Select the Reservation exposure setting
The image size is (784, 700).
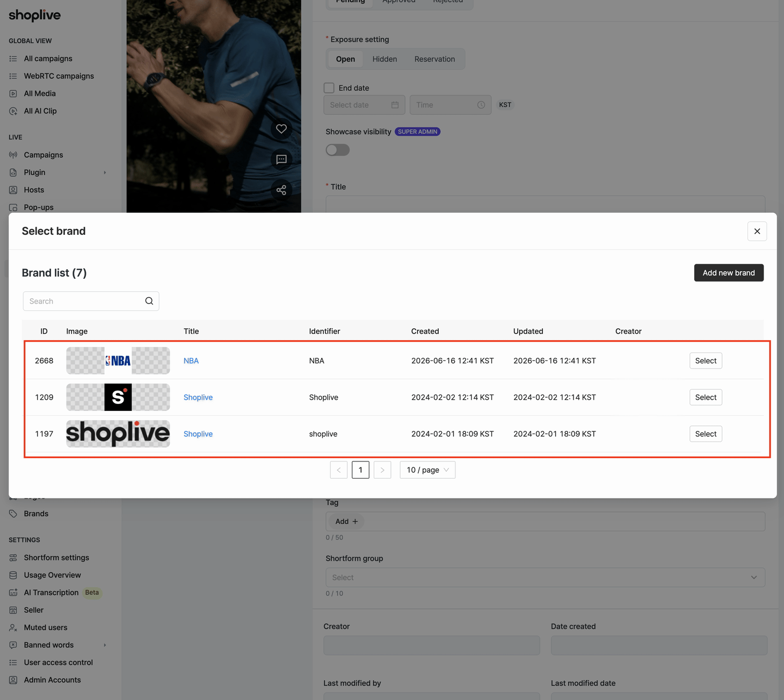tap(434, 59)
